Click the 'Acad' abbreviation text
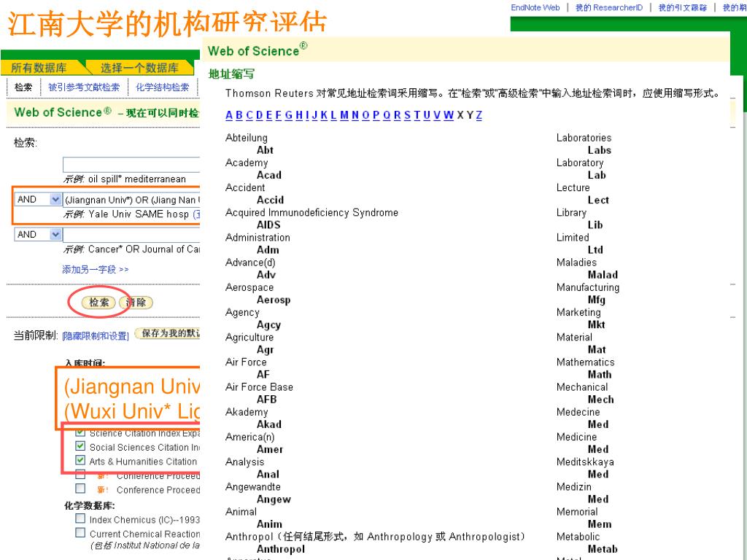Viewport: 747px width, 560px height. click(269, 175)
